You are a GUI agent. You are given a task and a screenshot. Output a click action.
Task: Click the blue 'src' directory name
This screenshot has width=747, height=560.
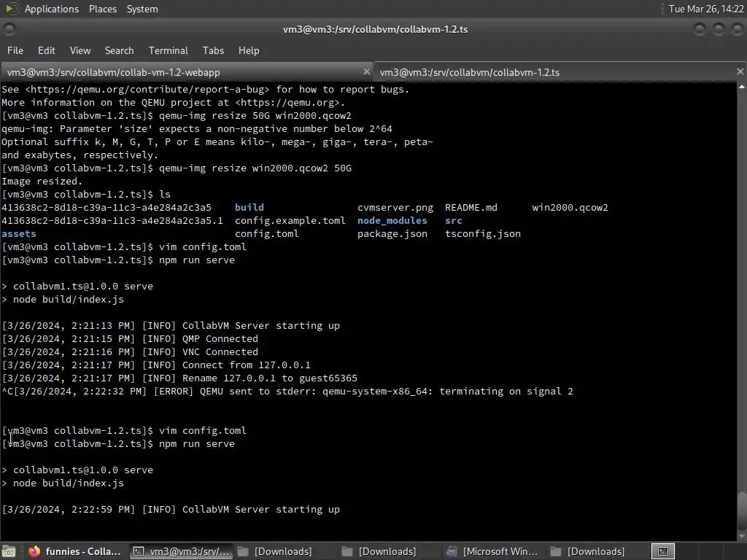pyautogui.click(x=454, y=220)
